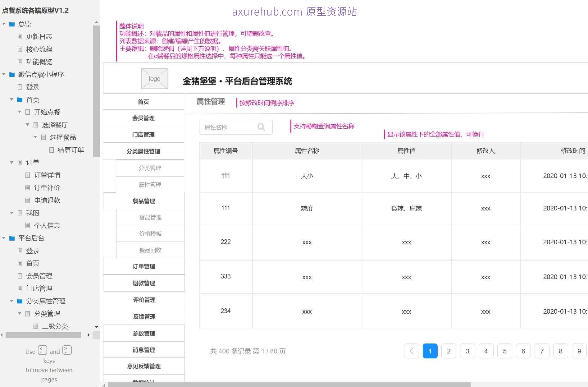The width and height of the screenshot is (588, 387).
Task: Open 意见反馈管理 in the admin side menu
Action: point(144,366)
